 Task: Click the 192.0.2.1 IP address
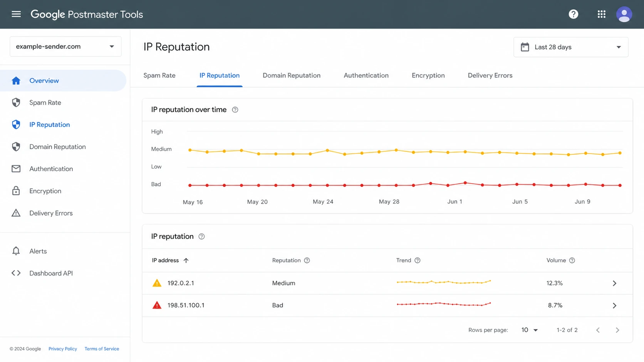click(x=181, y=283)
